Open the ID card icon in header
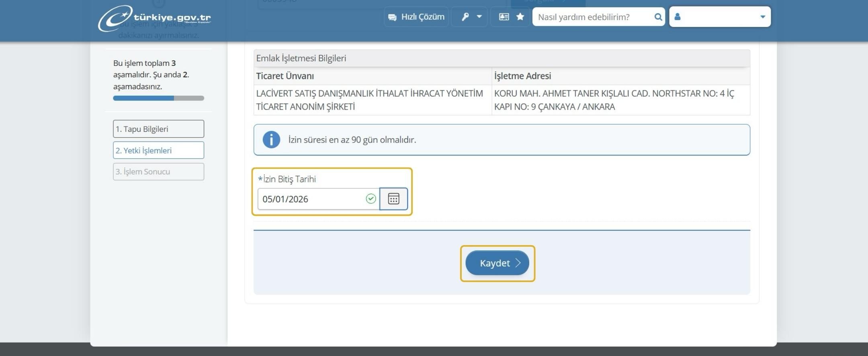 (504, 17)
